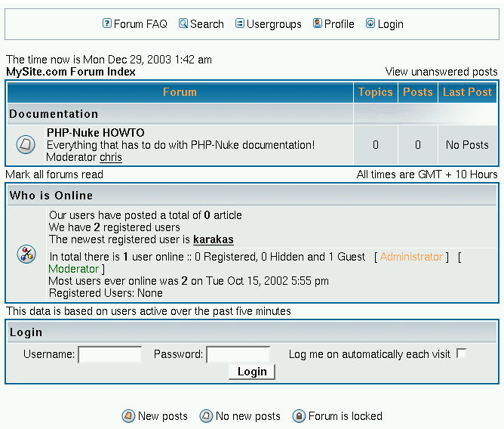Image resolution: width=504 pixels, height=429 pixels.
Task: Click the Search magnifier icon
Action: point(183,23)
